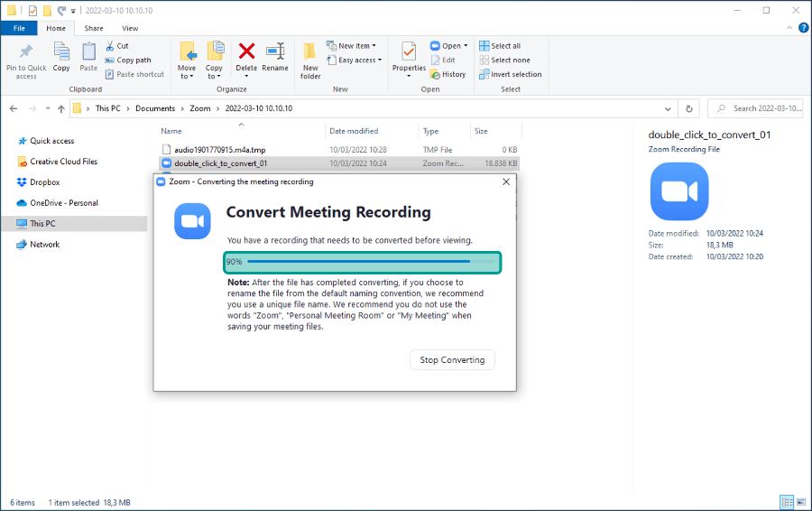Go back with the back arrow
The width and height of the screenshot is (812, 511).
pyautogui.click(x=14, y=108)
